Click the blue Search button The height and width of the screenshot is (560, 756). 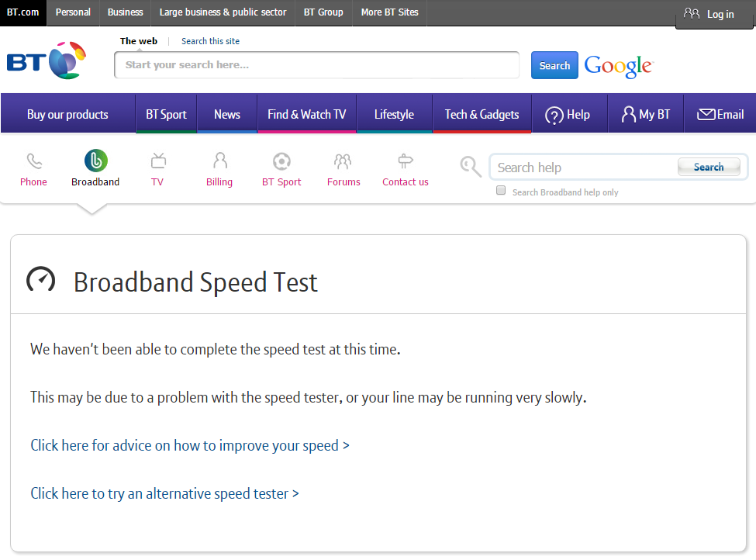pyautogui.click(x=554, y=65)
